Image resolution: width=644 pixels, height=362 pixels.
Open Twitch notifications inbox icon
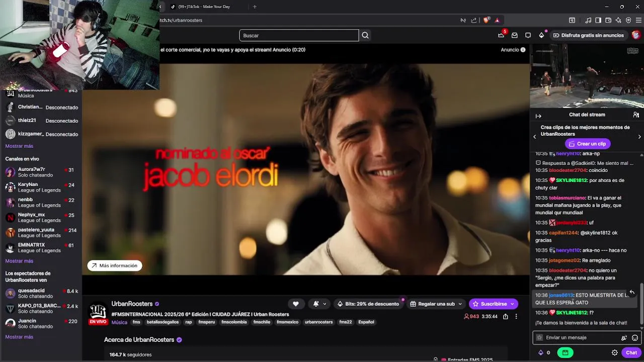(x=515, y=35)
